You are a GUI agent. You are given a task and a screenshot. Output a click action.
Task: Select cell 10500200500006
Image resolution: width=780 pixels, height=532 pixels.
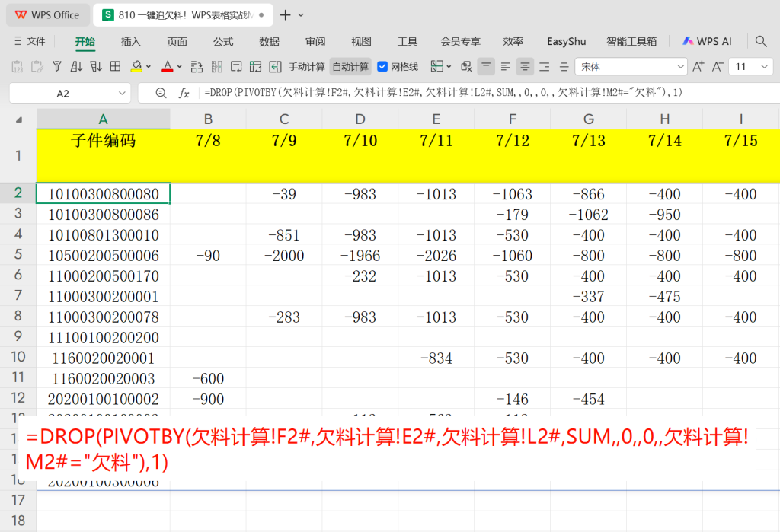pos(103,256)
